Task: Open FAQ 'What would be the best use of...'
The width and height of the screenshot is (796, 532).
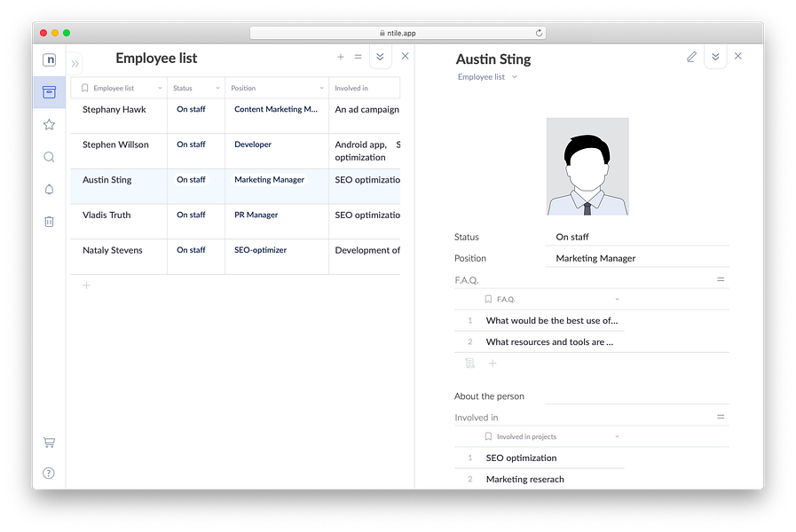Action: click(x=552, y=321)
